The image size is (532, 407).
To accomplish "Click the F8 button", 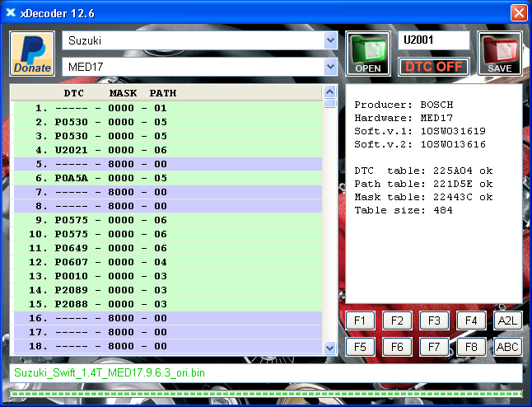I will coord(471,347).
